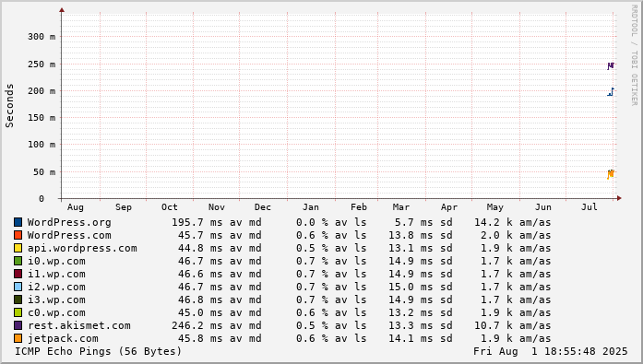This screenshot has height=364, width=643.
Task: Click the api.wordpress.com yellow legend swatch
Action: point(18,248)
